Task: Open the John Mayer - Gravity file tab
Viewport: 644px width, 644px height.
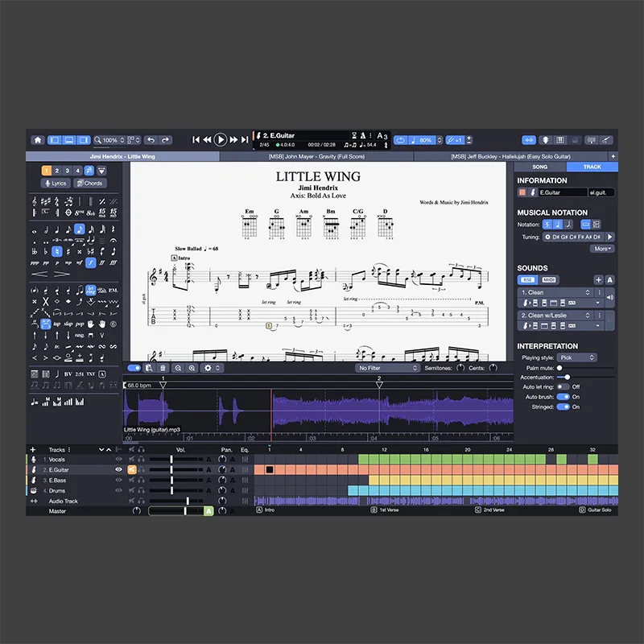Action: (316, 156)
